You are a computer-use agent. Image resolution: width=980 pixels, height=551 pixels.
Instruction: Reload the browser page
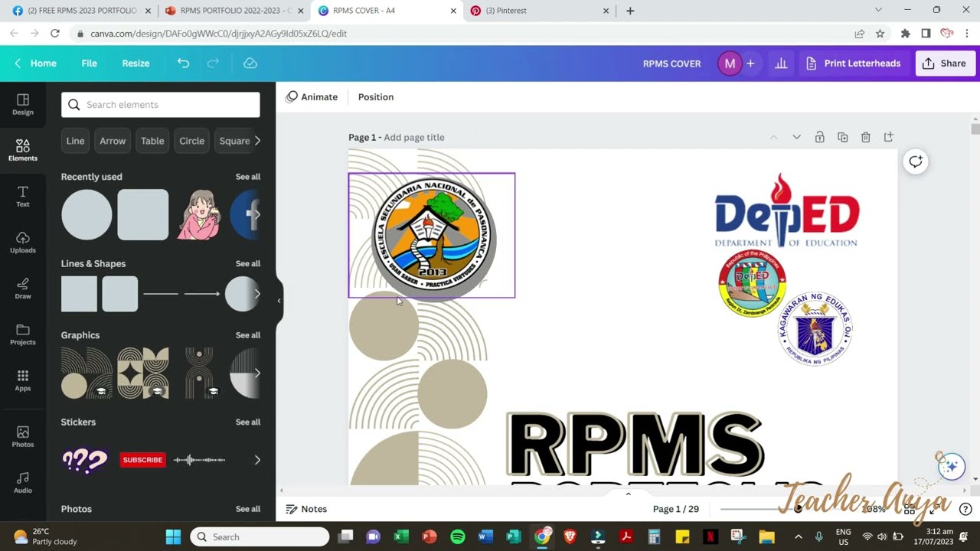click(x=55, y=34)
